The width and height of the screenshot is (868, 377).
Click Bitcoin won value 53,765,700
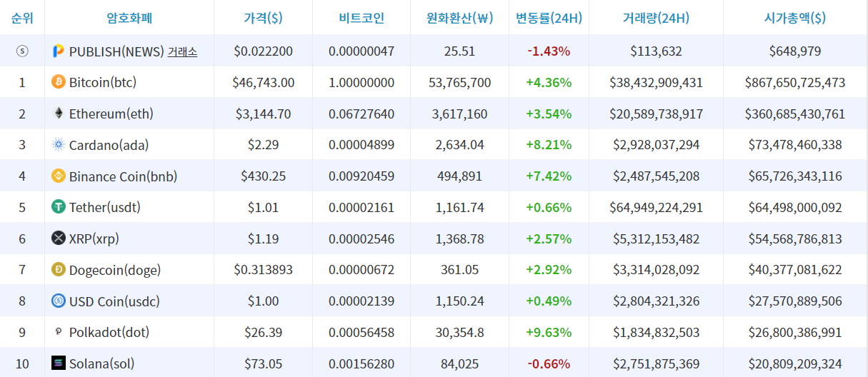460,82
